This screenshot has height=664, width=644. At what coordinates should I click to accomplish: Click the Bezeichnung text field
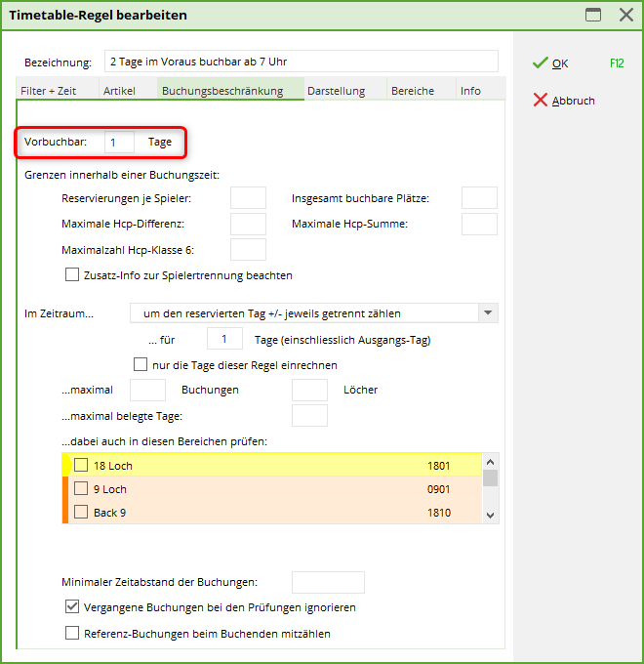click(301, 62)
